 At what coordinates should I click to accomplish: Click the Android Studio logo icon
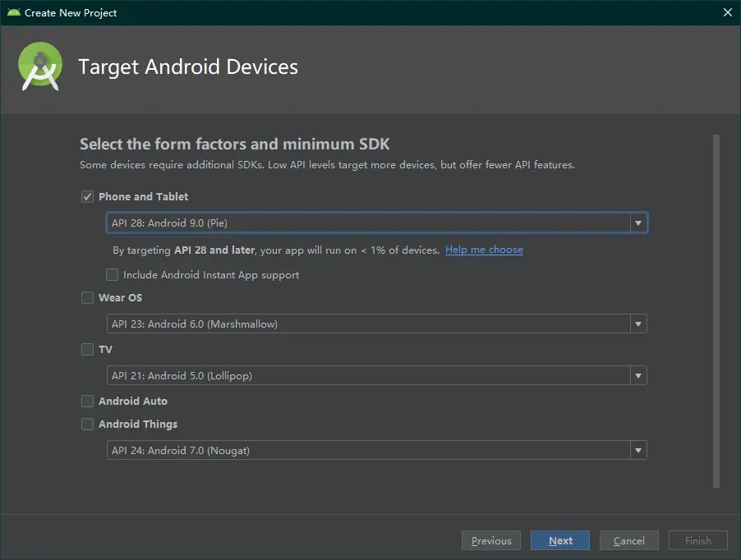point(40,67)
